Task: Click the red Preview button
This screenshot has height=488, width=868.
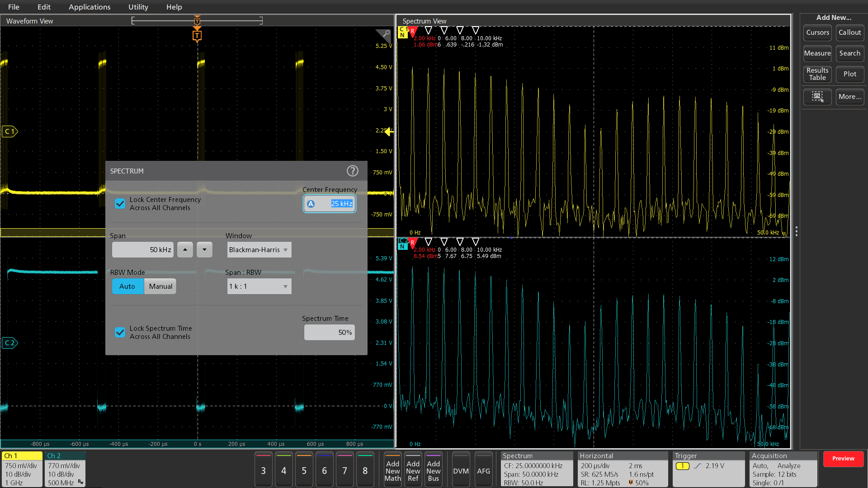Action: (843, 459)
